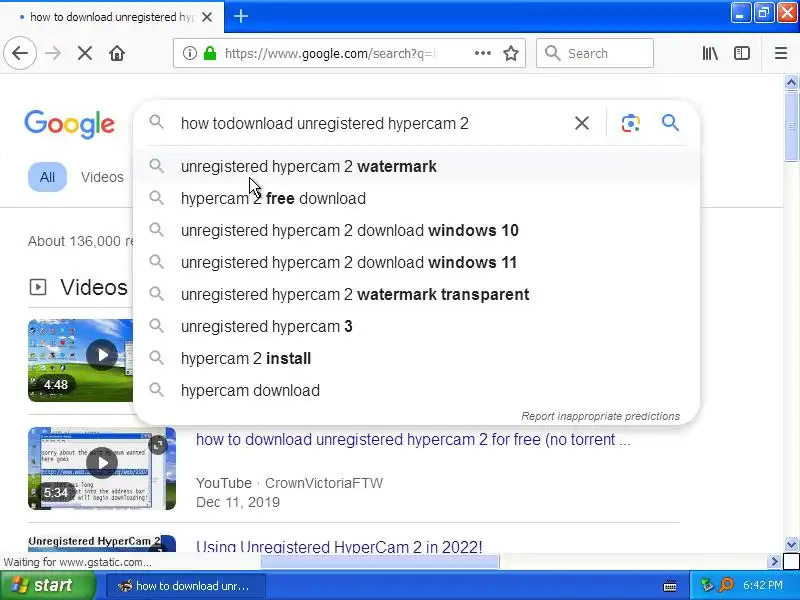
Task: Stop loading the page with X button
Action: coord(85,53)
